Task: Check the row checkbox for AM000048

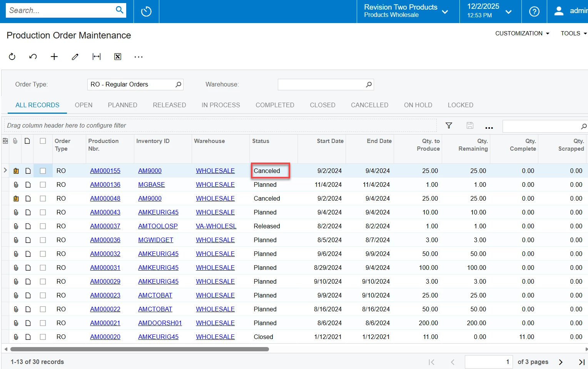Action: coord(43,198)
